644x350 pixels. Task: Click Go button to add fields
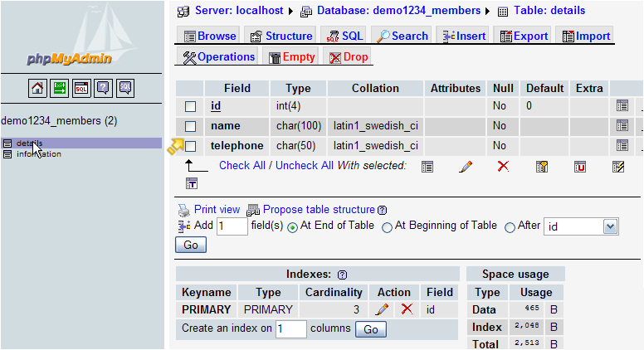(191, 245)
